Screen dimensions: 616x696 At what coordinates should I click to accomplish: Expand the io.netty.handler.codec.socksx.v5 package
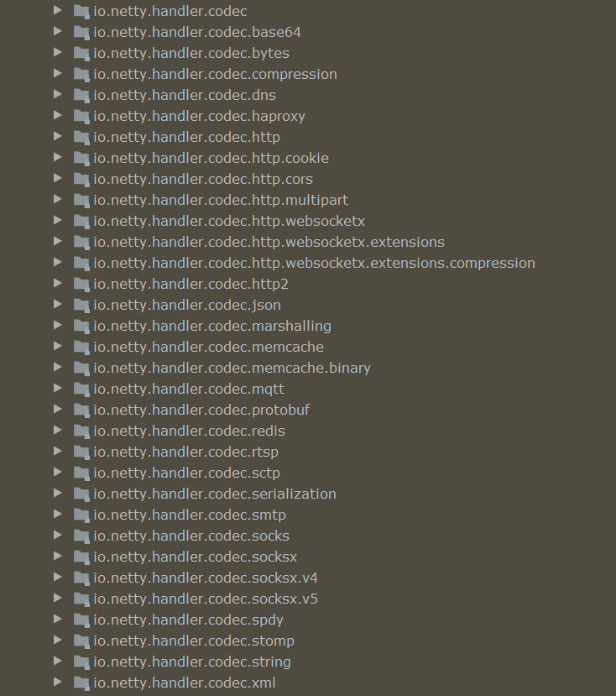click(x=58, y=599)
